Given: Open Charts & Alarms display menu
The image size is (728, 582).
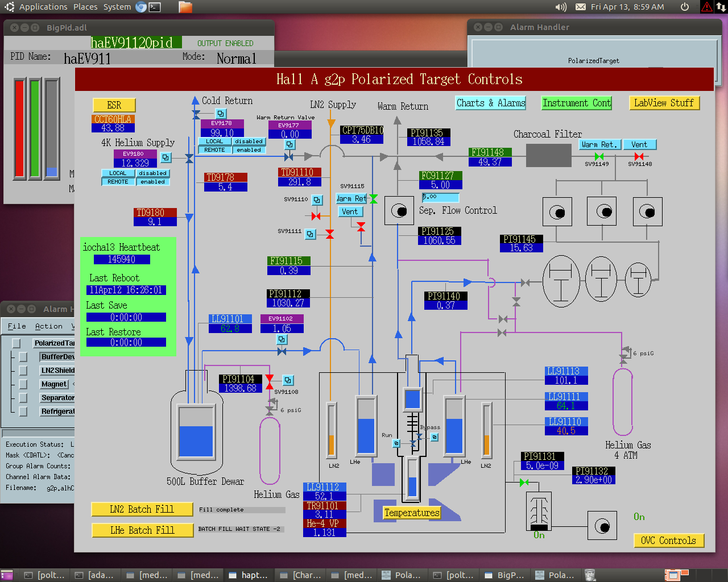Looking at the screenshot, I should [x=491, y=103].
